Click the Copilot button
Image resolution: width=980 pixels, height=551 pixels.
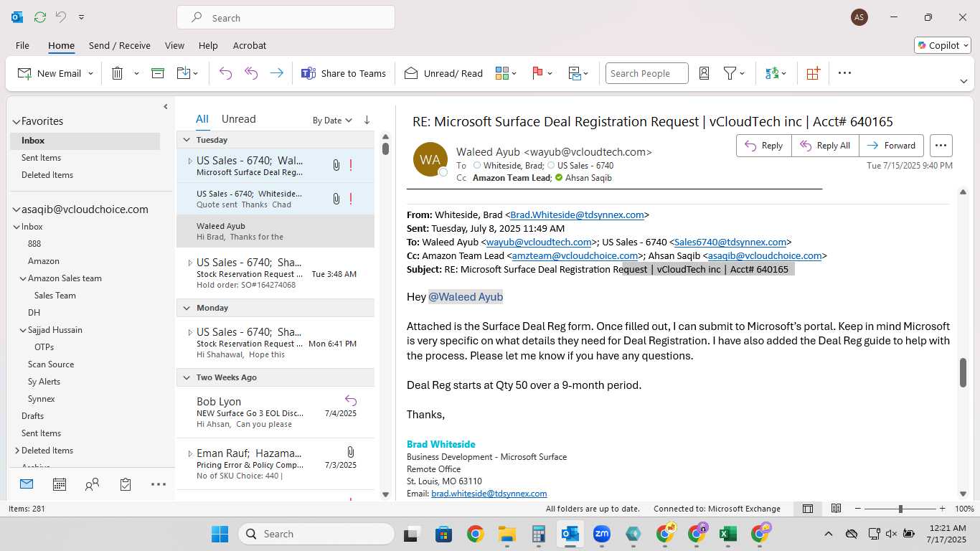(x=942, y=45)
